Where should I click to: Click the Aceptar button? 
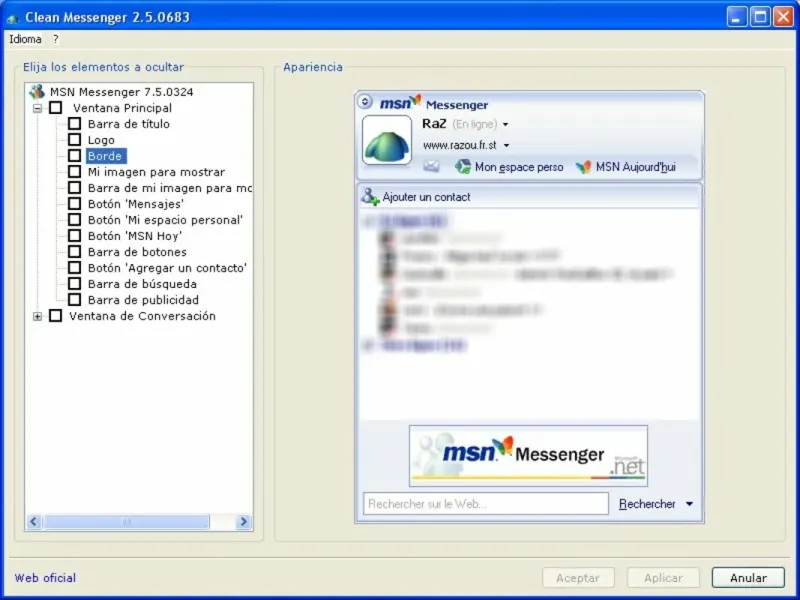(578, 578)
